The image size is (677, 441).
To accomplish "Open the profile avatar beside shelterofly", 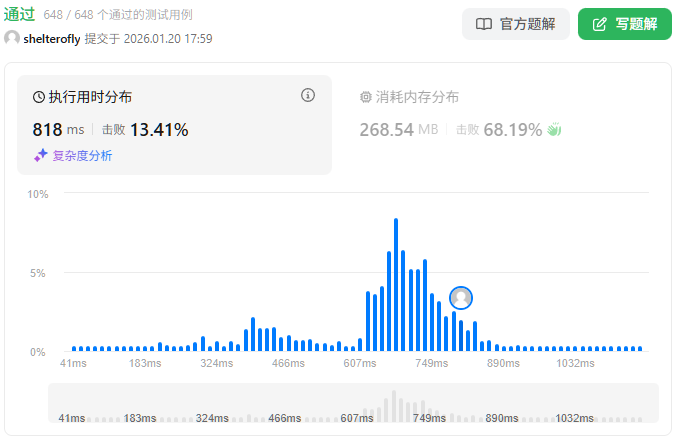I will [12, 38].
